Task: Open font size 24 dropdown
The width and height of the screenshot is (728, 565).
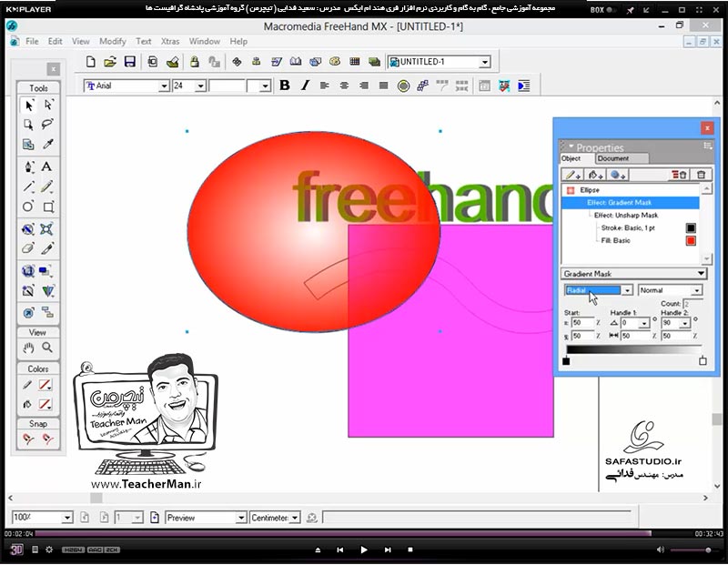Action: coord(200,86)
